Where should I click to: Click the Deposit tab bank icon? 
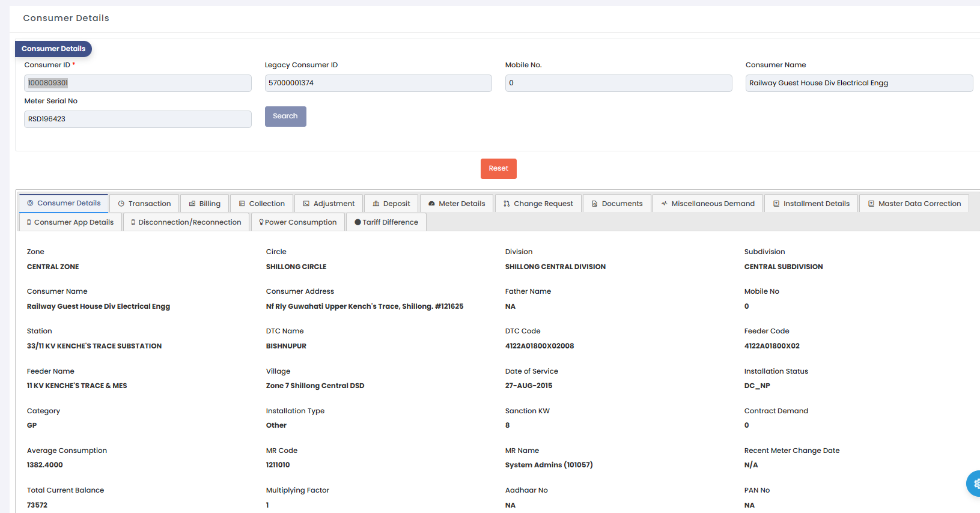coord(376,204)
